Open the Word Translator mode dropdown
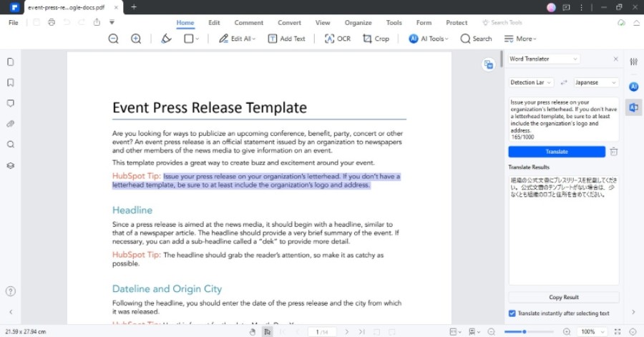 pos(544,59)
